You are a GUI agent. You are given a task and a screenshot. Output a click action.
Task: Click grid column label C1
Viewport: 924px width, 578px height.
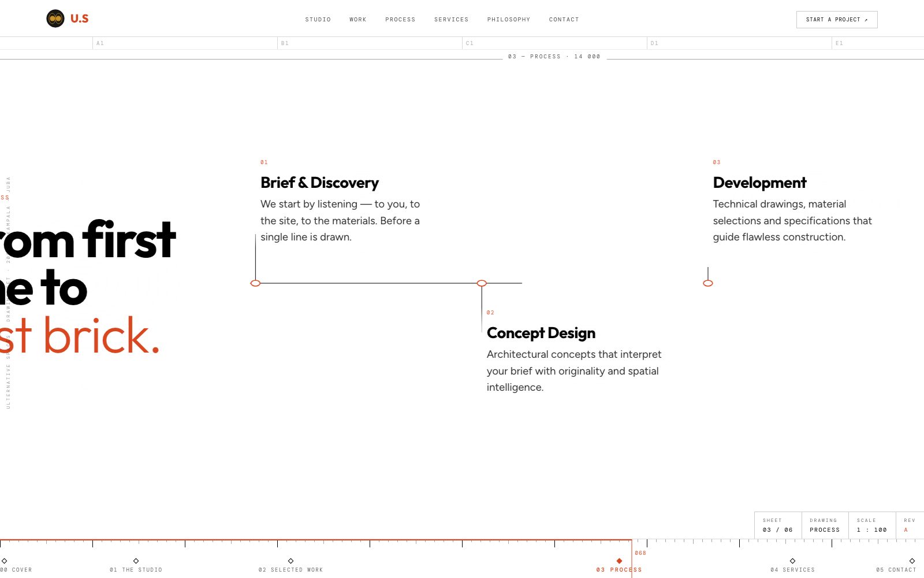point(470,43)
